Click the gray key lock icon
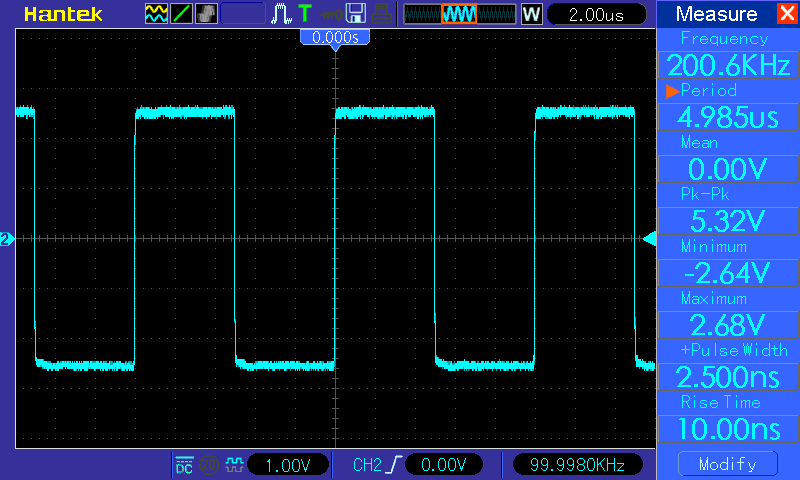This screenshot has height=480, width=800. pos(331,15)
